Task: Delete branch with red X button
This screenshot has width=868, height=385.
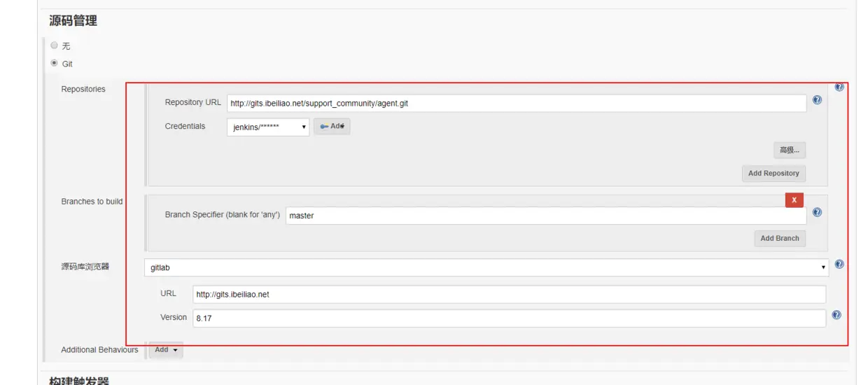Action: pos(794,200)
